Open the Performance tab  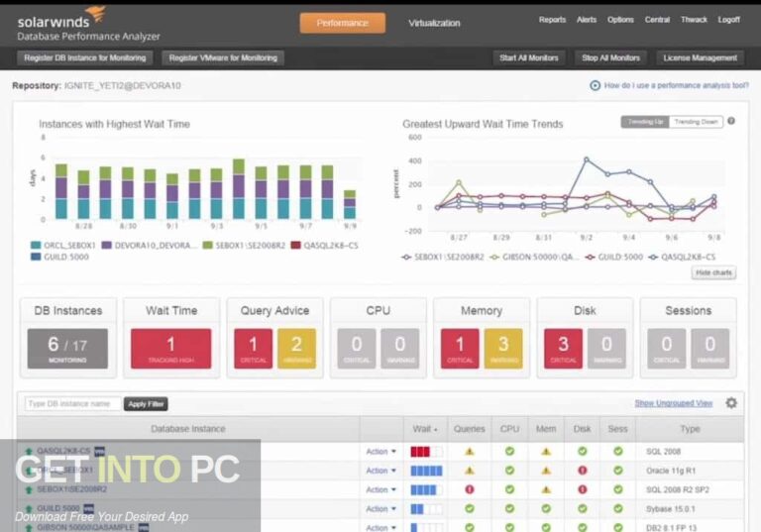click(343, 23)
